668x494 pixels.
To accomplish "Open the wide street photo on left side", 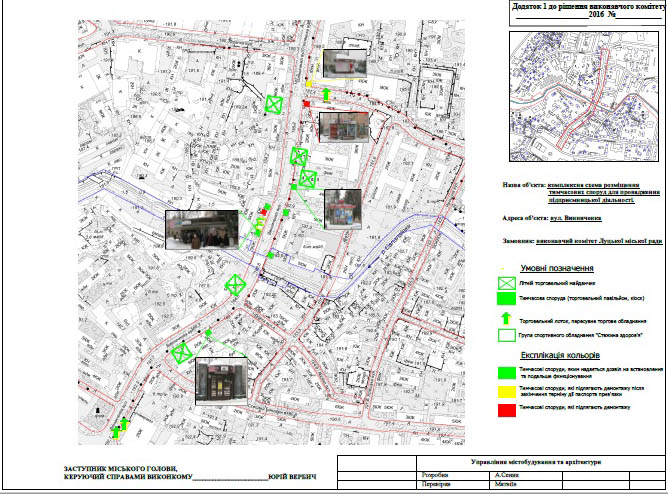I will coord(203,231).
